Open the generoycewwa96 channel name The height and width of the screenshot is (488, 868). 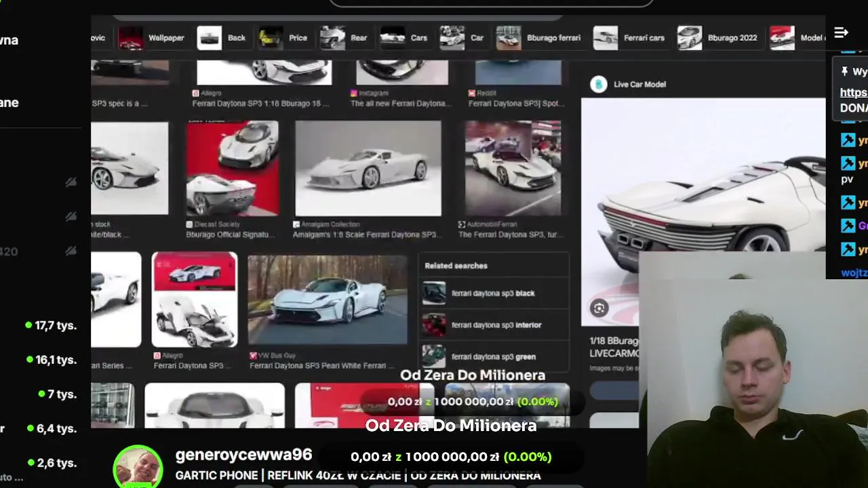click(243, 455)
